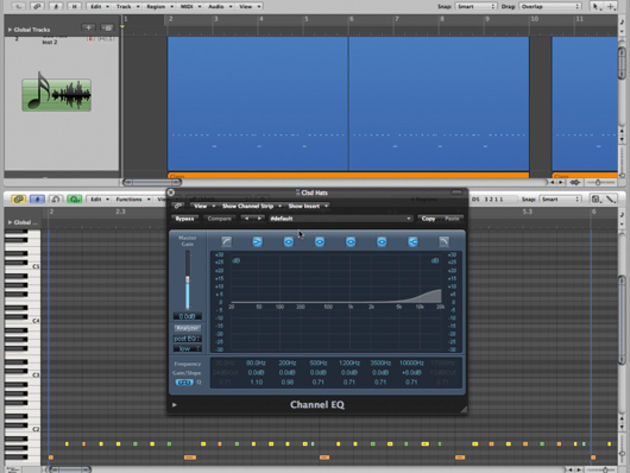Screen dimensions: 630x473
Task: Click the Copy button in the plugin header
Action: [x=428, y=219]
